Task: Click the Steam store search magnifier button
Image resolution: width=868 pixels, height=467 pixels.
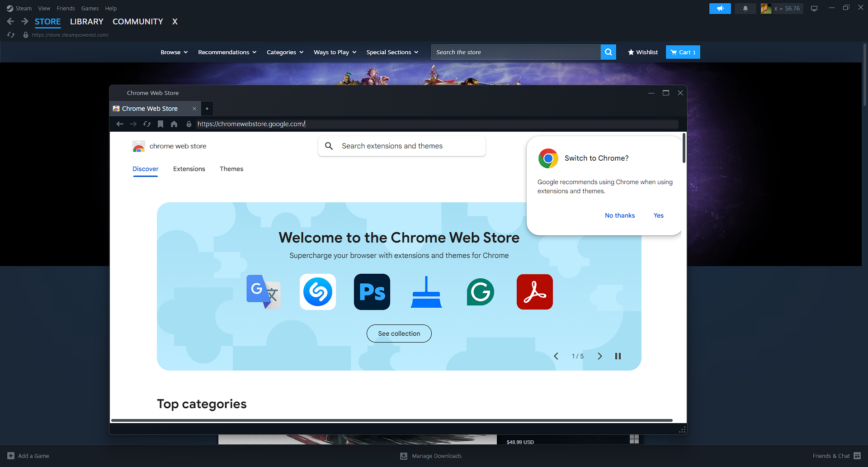Action: pos(609,52)
